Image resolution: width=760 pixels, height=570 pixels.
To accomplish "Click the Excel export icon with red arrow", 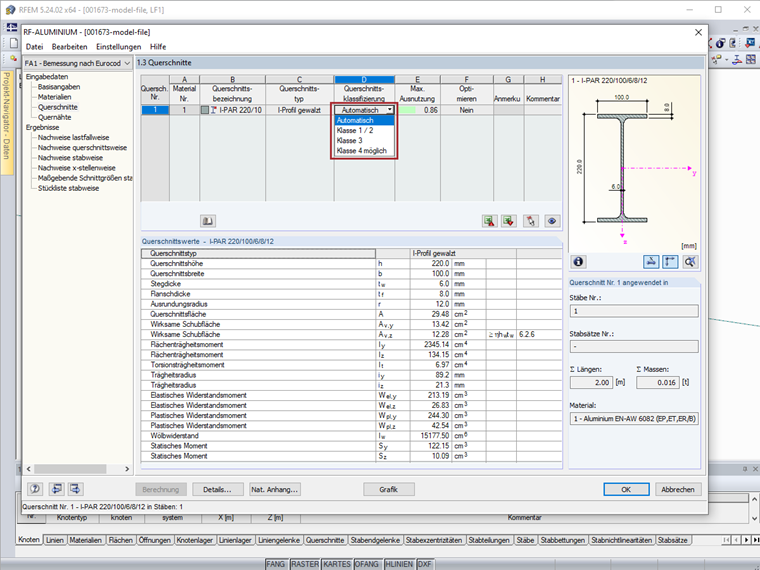I will [490, 221].
